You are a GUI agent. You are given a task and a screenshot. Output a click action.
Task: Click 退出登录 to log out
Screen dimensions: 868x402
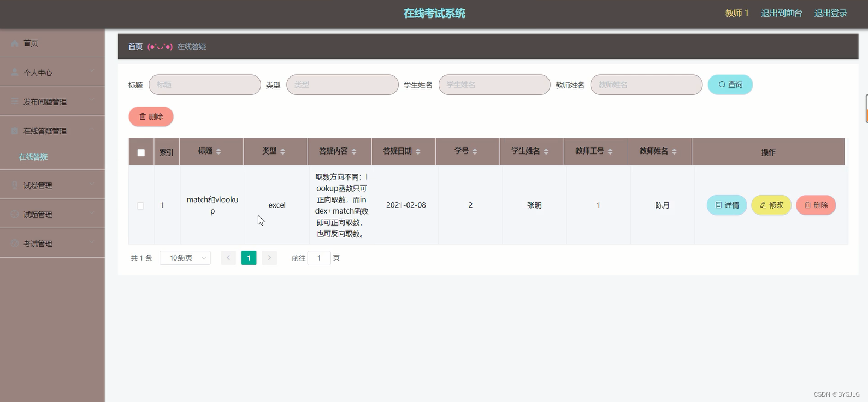831,13
